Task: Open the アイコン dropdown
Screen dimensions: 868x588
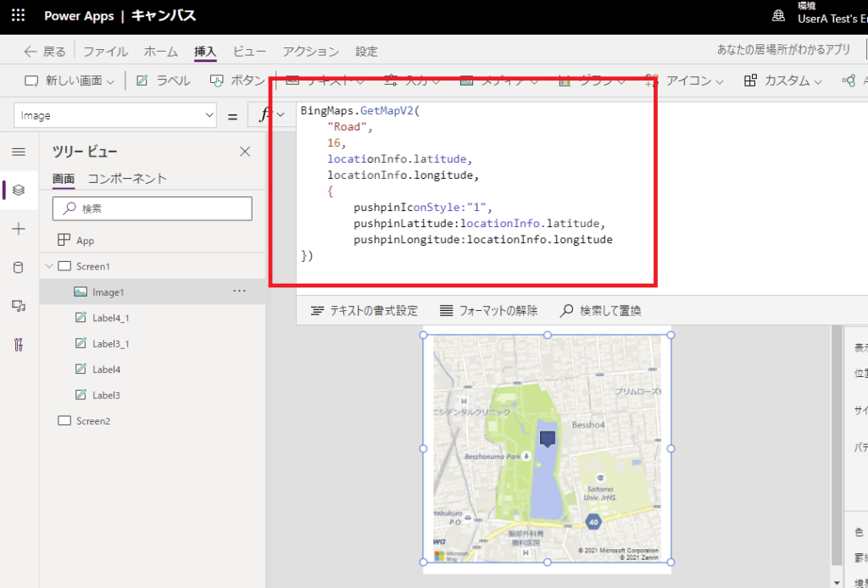Action: click(685, 80)
